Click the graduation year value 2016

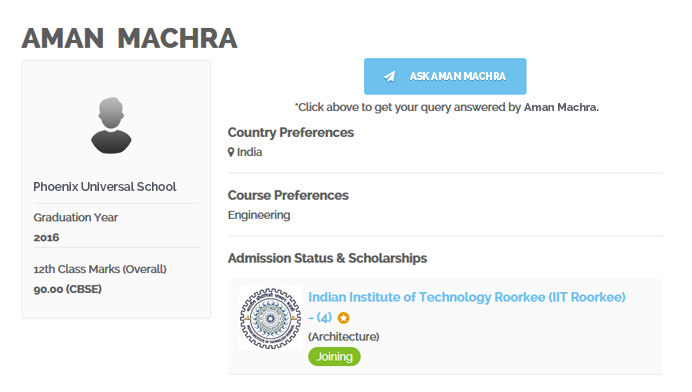[46, 237]
